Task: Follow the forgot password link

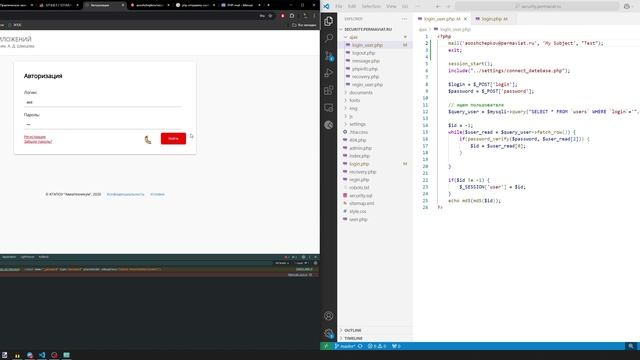Action: tap(38, 142)
